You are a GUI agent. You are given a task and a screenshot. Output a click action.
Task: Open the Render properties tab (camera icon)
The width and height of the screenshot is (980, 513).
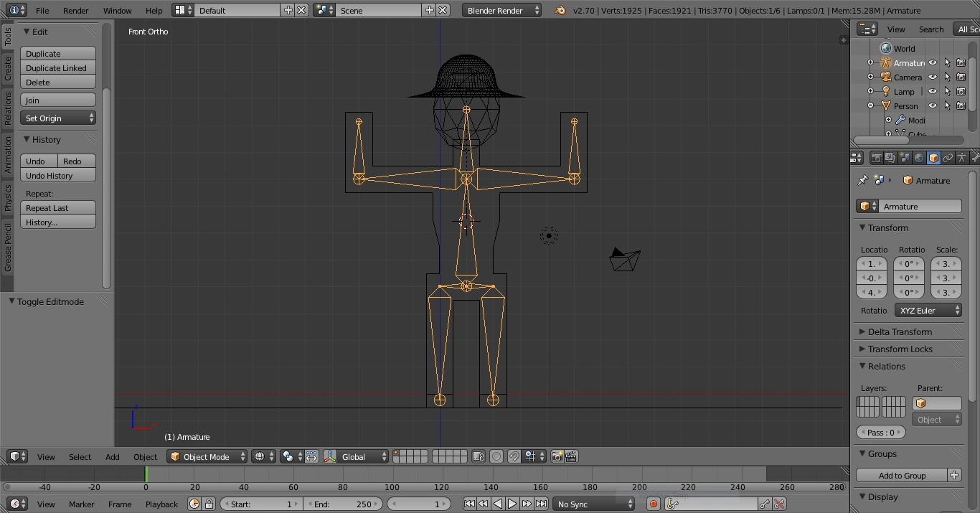click(876, 158)
